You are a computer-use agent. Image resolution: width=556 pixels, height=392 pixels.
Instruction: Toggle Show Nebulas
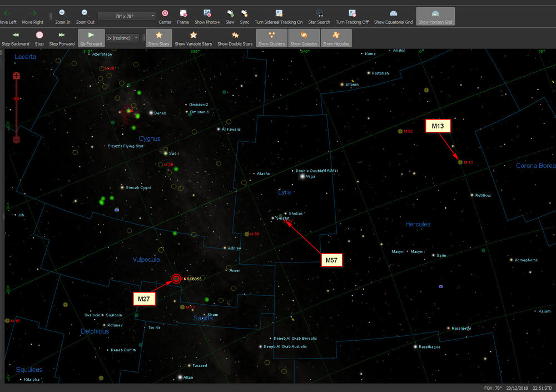click(x=336, y=38)
